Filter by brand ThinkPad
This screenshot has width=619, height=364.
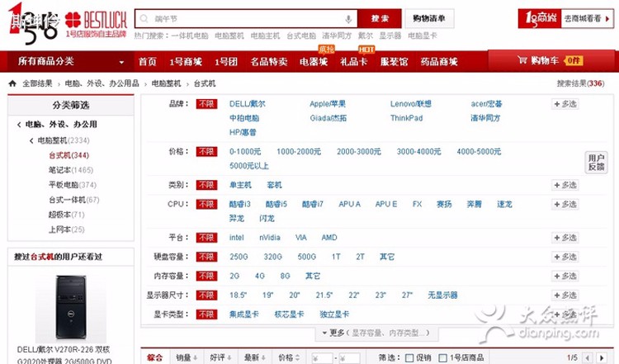[407, 118]
